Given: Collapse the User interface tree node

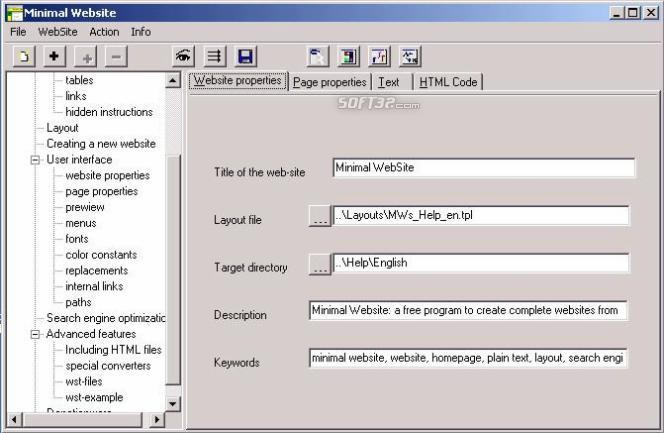Looking at the screenshot, I should pos(36,160).
